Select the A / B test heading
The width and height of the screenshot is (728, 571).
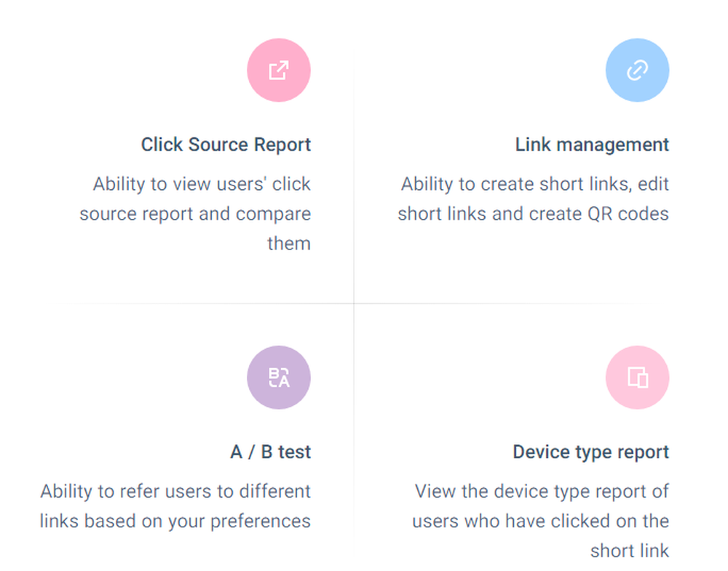click(271, 452)
